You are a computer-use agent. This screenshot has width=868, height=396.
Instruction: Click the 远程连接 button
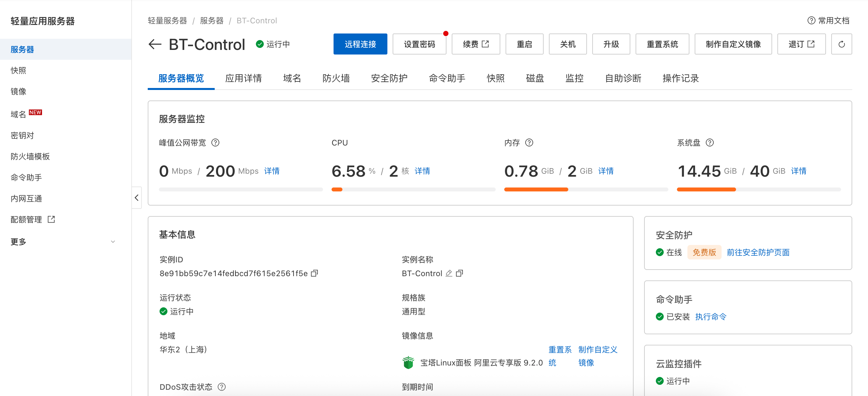tap(360, 44)
